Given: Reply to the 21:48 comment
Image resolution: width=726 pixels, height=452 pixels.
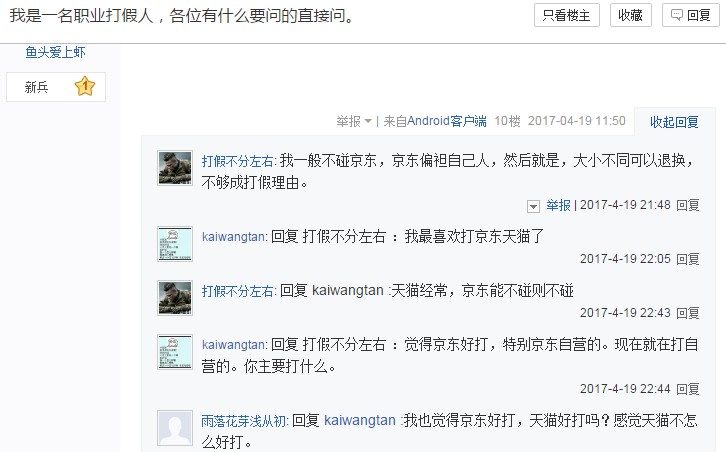Looking at the screenshot, I should (688, 205).
